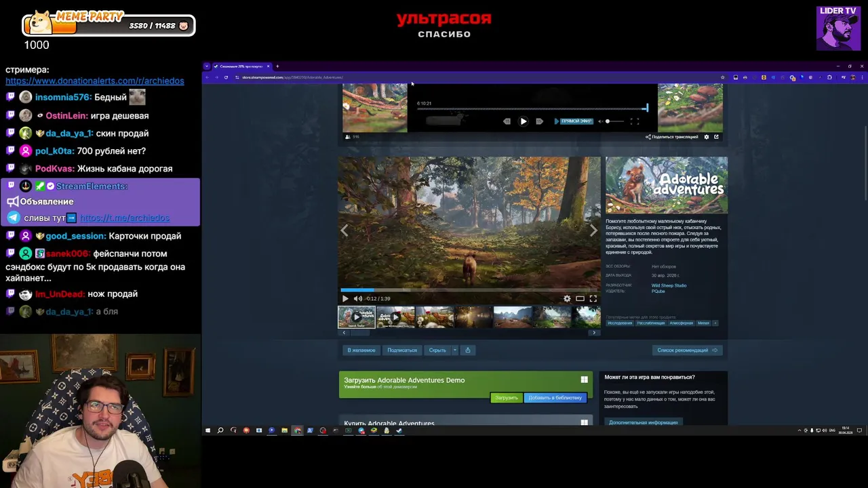
Task: Open the browser three-dot menu
Action: click(862, 77)
